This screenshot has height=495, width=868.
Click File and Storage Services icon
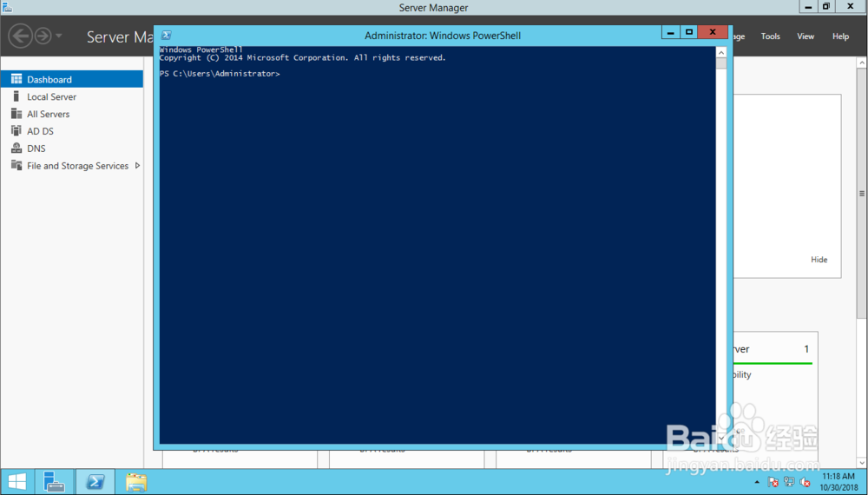tap(16, 165)
